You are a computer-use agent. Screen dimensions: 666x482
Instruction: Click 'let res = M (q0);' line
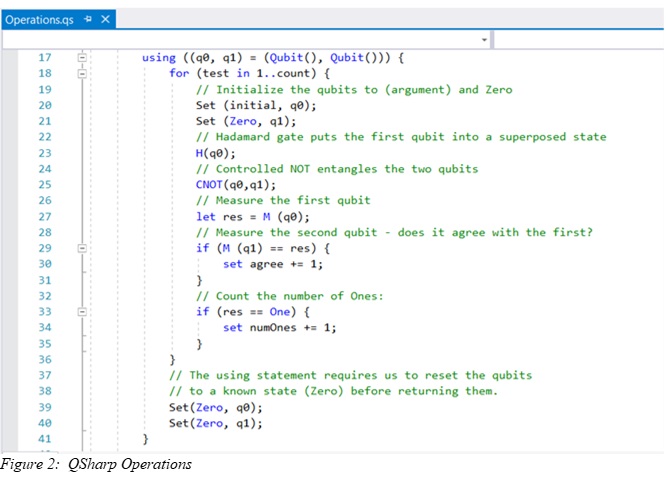[253, 217]
